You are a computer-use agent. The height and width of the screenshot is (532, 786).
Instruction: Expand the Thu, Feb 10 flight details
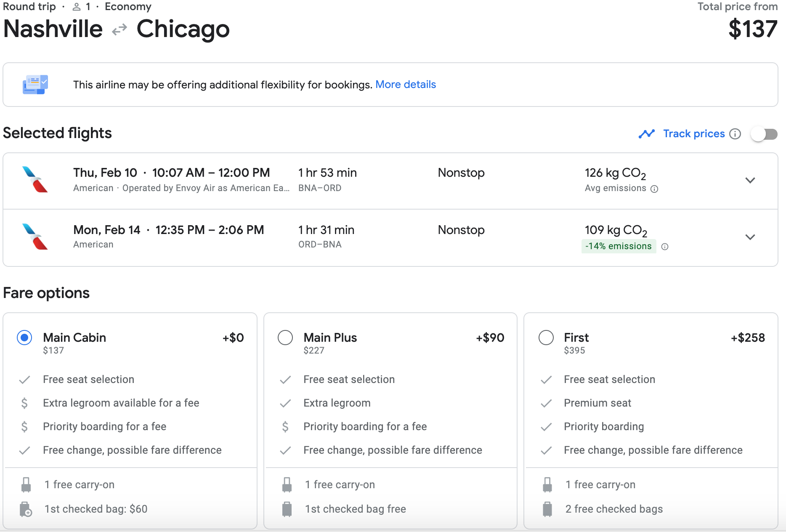(750, 181)
